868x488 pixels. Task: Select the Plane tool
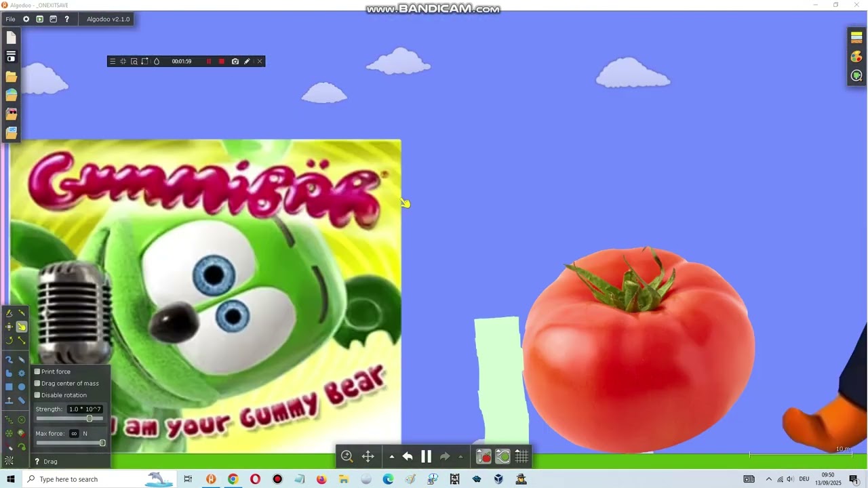coord(9,401)
